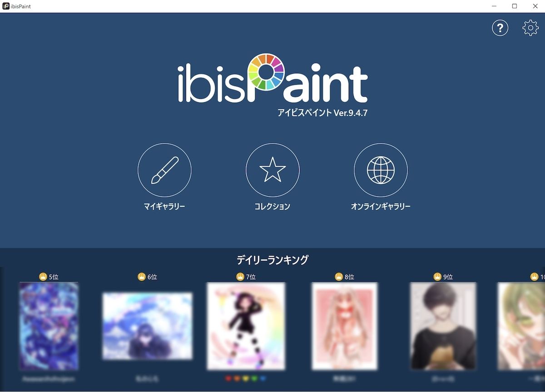Open the 6th-ranked sky artwork thumbnail
Image resolution: width=545 pixels, height=392 pixels.
147,326
